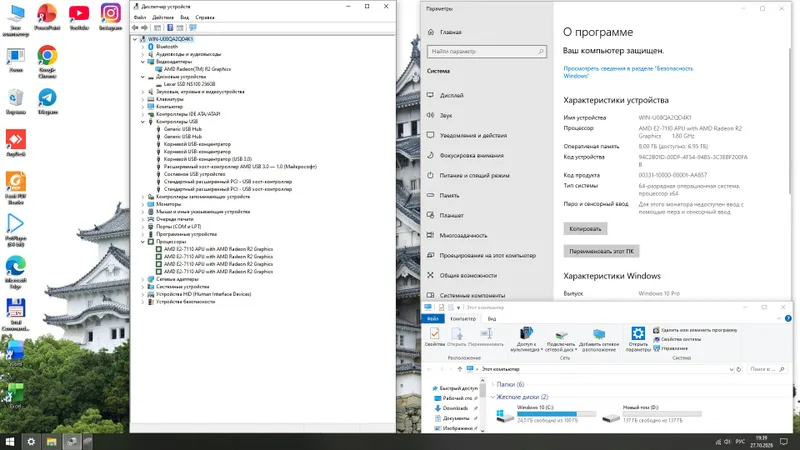Expand the Сетевые адаптеры node
800x450 pixels.
click(x=143, y=279)
